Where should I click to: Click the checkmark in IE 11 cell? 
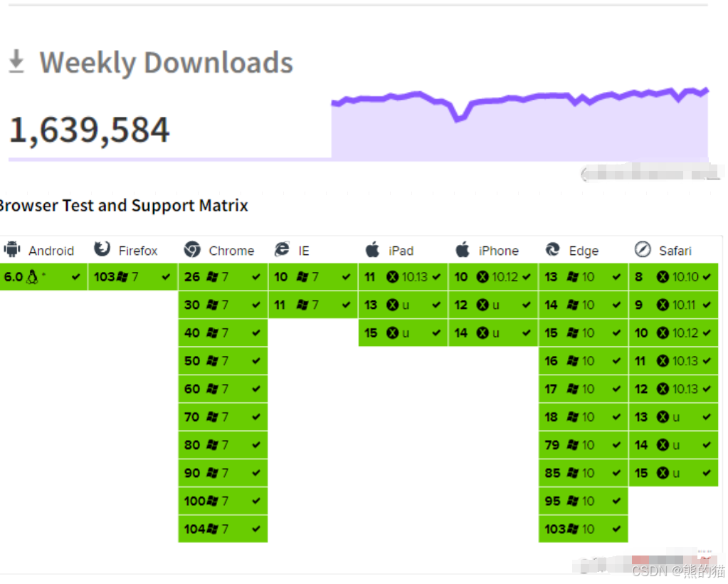tap(347, 306)
